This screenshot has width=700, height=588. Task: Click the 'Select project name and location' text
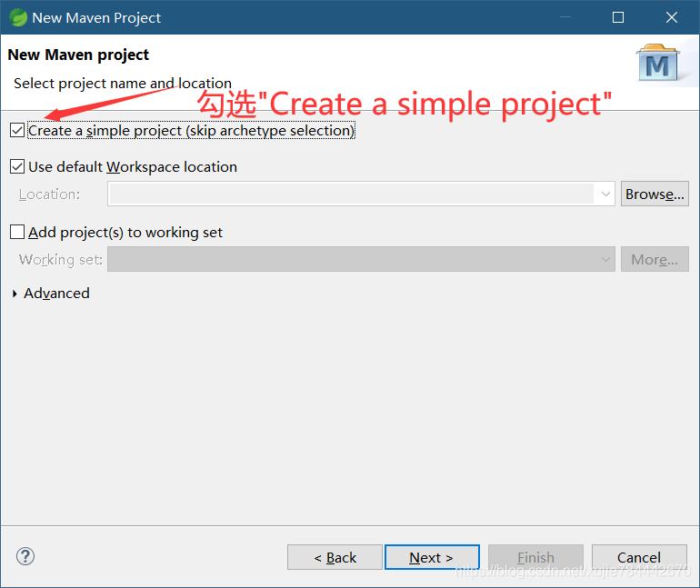123,84
